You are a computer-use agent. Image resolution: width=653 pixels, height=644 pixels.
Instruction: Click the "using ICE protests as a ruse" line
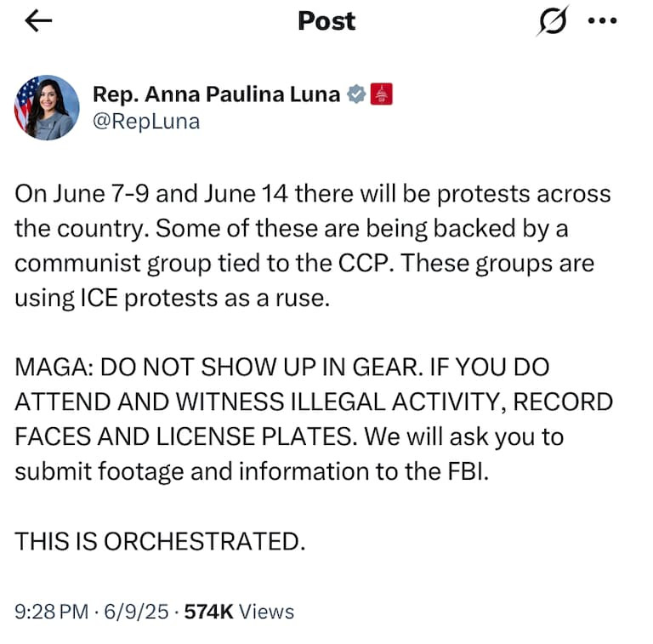170,299
